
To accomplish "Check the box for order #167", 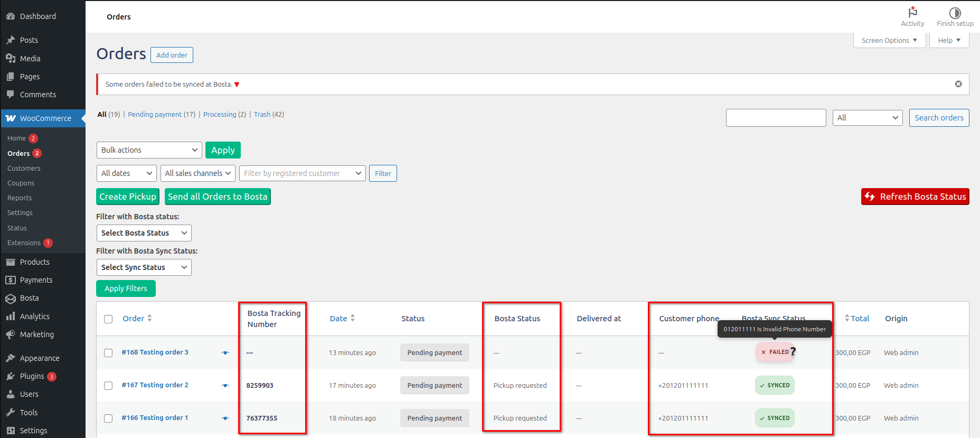I will coord(108,386).
